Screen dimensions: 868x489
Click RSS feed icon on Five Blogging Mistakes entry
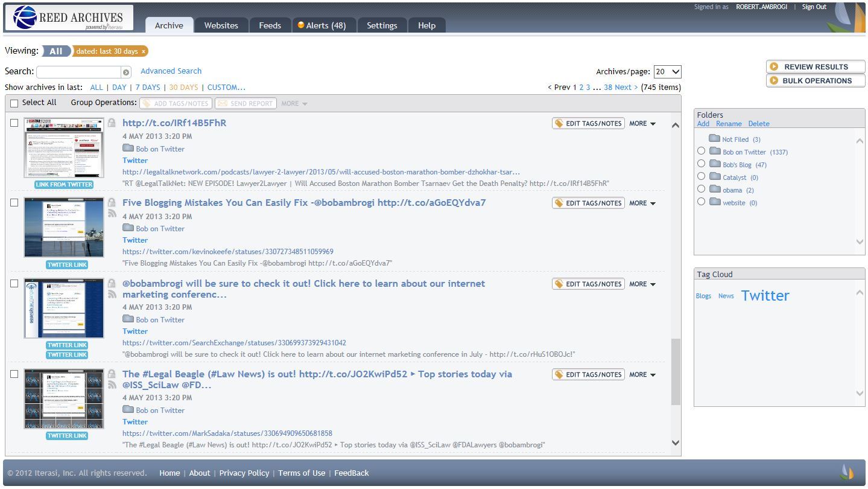(112, 214)
